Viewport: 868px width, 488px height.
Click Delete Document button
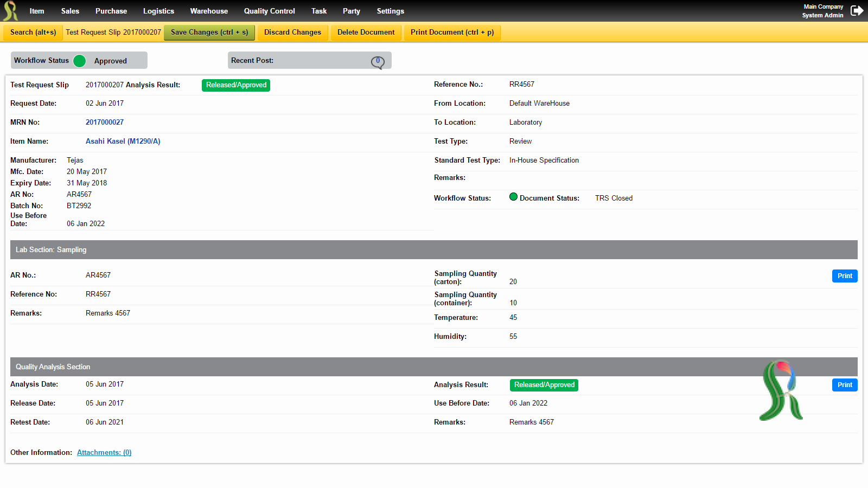(366, 33)
